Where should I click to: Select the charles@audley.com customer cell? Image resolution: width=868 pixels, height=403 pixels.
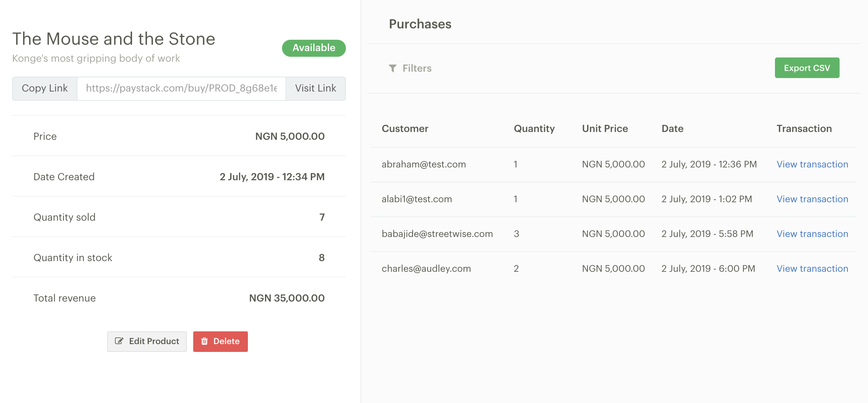click(x=426, y=269)
